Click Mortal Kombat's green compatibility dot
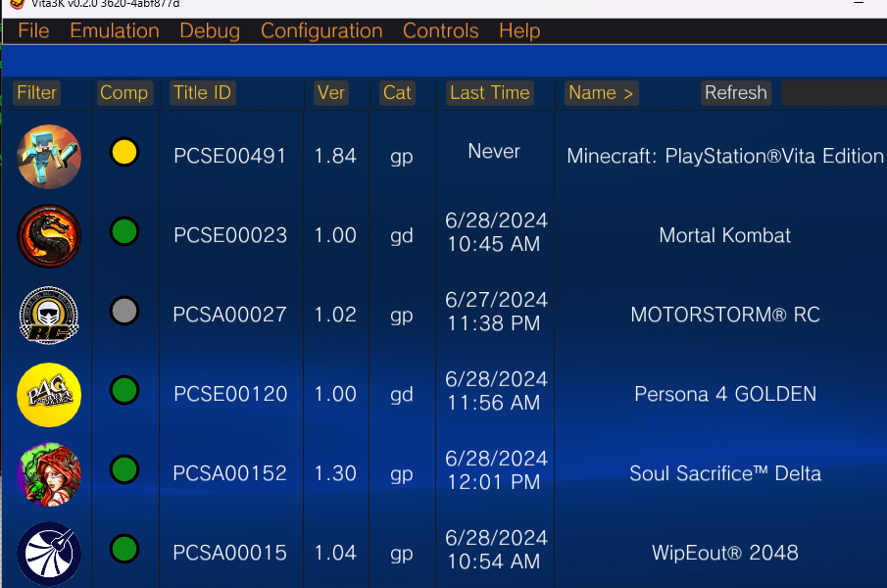Viewport: 887px width, 588px height. pos(124,231)
